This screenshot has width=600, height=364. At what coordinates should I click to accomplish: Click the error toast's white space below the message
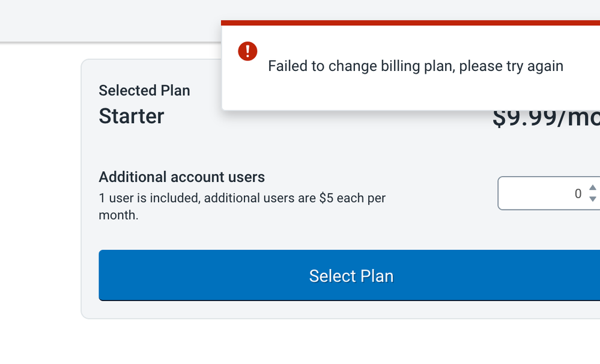click(x=408, y=96)
